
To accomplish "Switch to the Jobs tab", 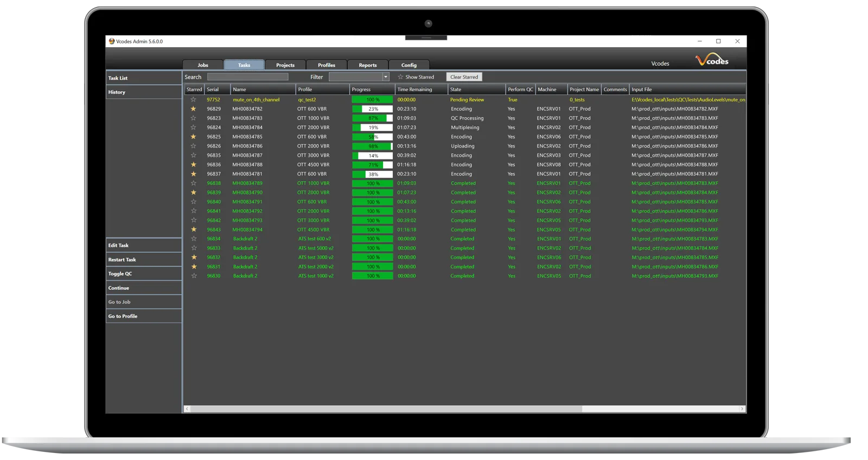I will [x=203, y=65].
